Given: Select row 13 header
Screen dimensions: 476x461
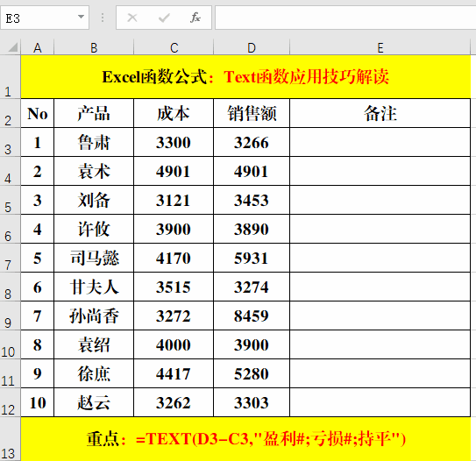Looking at the screenshot, I should coord(10,439).
